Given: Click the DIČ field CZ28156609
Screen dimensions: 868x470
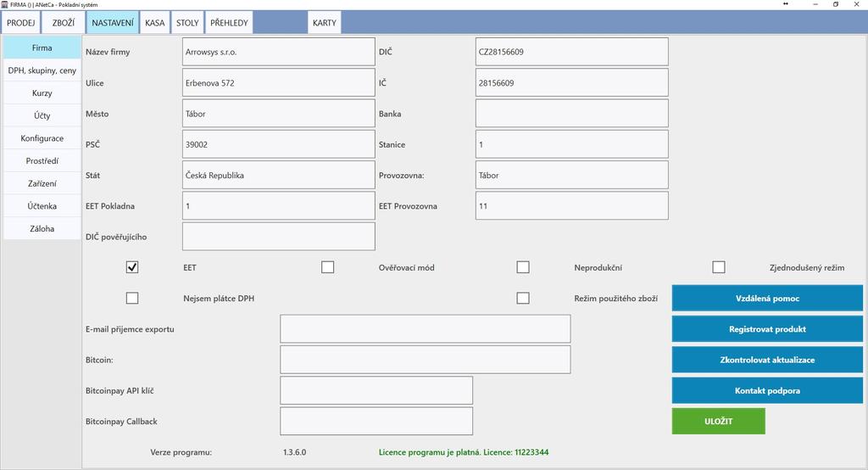Looking at the screenshot, I should 572,52.
